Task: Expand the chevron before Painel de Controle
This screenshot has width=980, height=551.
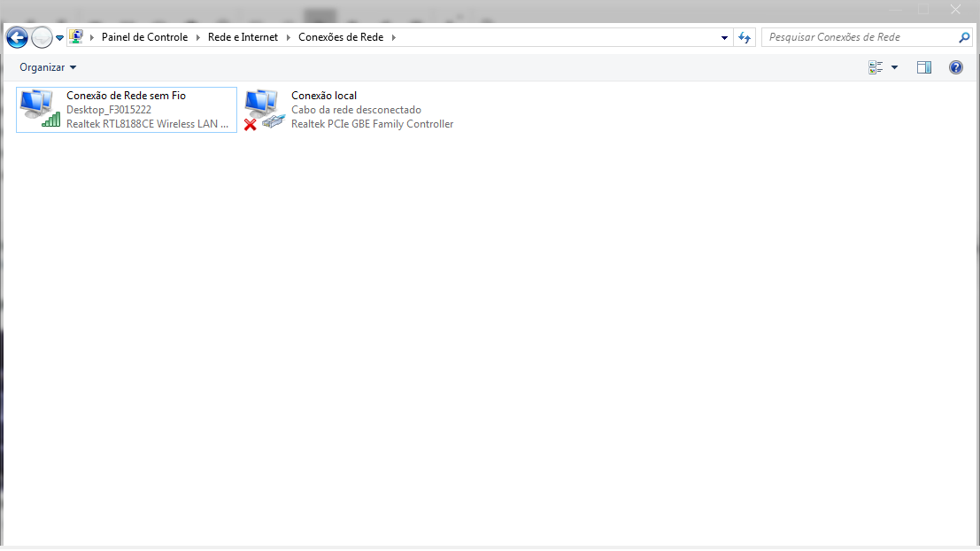Action: (92, 37)
